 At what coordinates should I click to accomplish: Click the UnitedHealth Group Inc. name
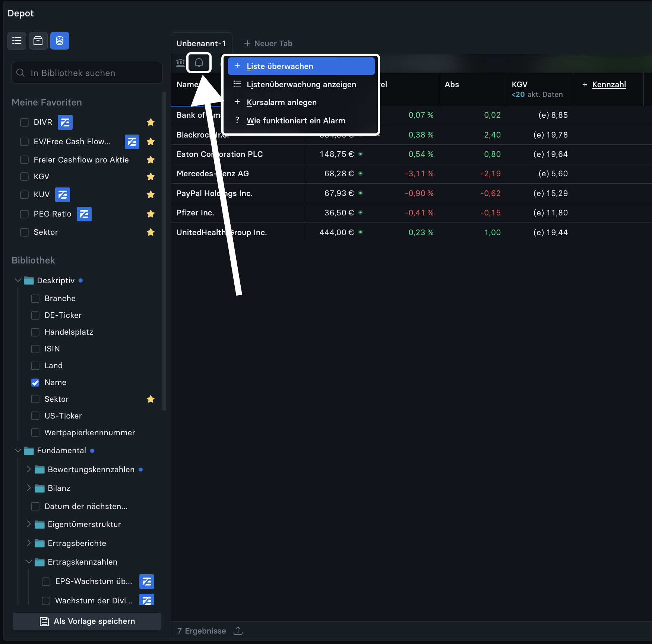tap(222, 233)
